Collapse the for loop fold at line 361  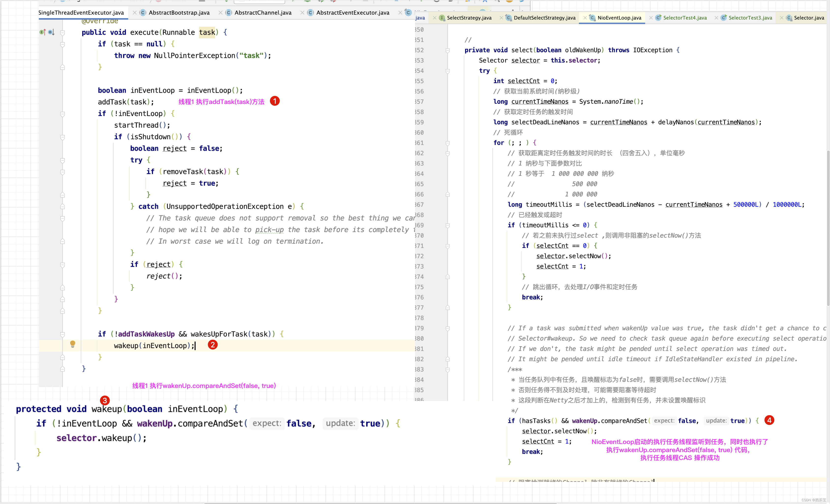[448, 143]
